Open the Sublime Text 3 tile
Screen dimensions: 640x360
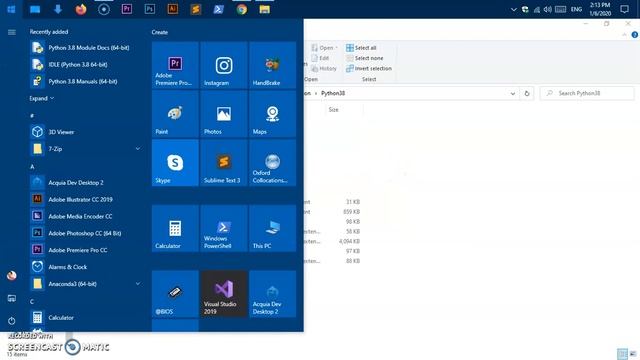pyautogui.click(x=224, y=163)
